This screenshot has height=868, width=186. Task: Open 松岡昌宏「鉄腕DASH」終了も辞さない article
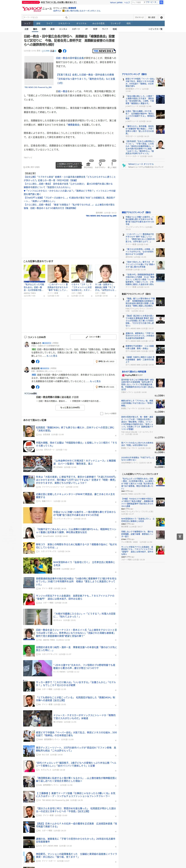coord(75,429)
